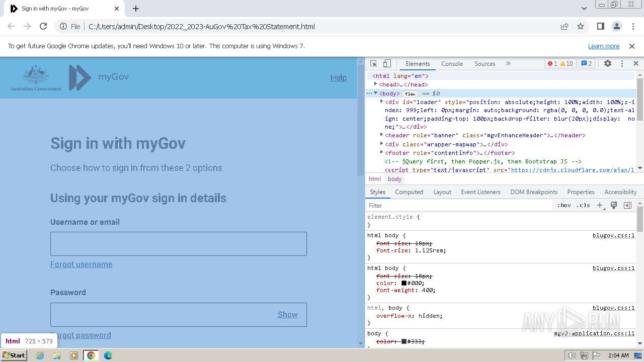Open the Accessibility tab

pos(620,192)
